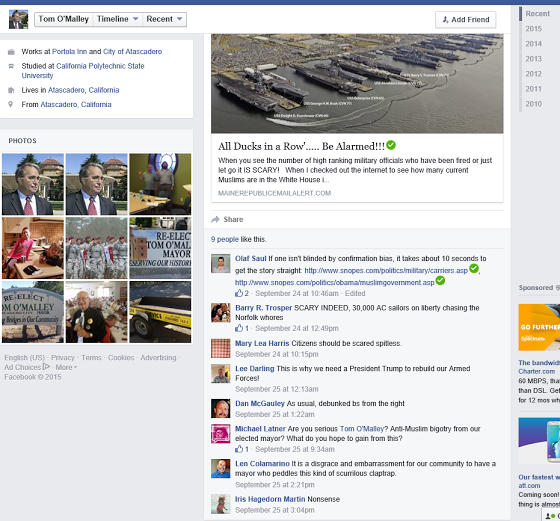Like Olaf Saul's comment thumbs-up icon

239,293
